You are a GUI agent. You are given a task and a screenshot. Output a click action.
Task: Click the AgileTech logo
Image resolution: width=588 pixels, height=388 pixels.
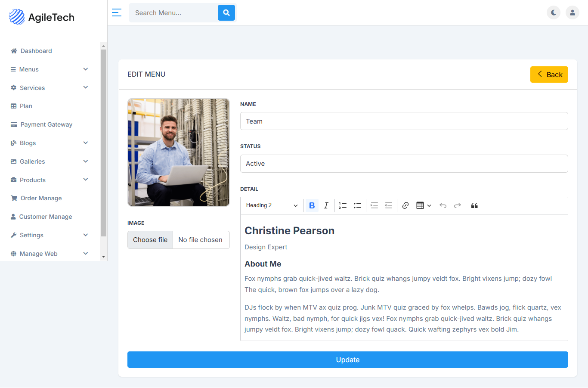point(42,17)
